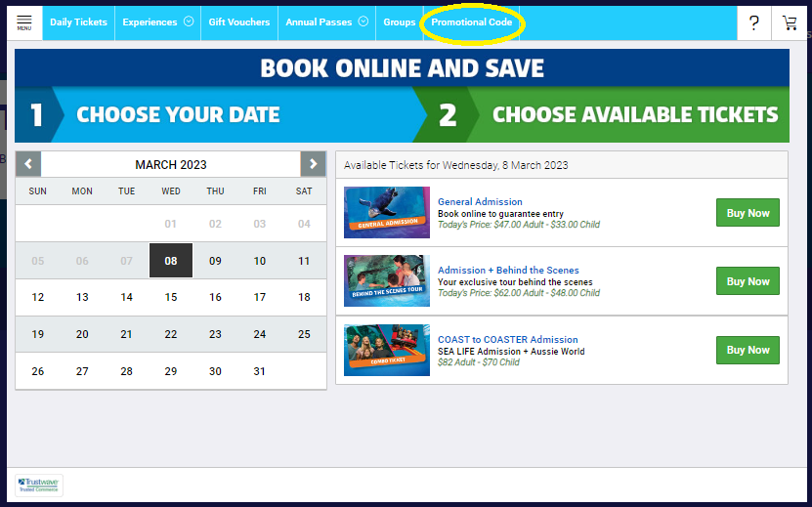Select March 10 on the calendar
This screenshot has height=507, width=812.
coord(260,261)
